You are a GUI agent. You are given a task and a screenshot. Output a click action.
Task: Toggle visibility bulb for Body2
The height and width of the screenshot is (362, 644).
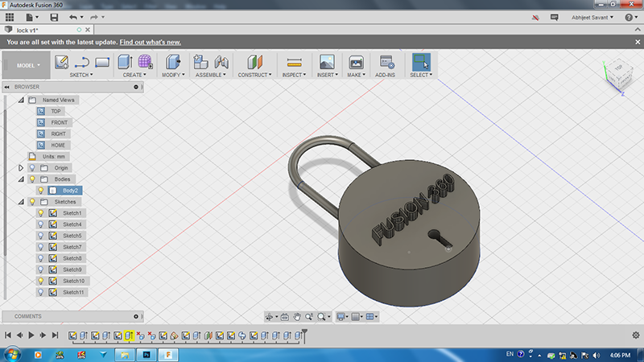41,191
